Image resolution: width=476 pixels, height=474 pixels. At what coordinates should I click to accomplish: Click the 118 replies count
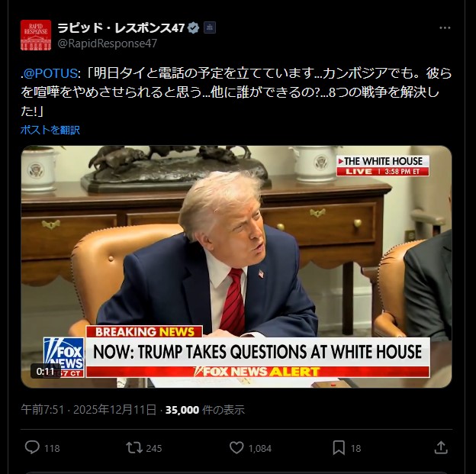[52, 448]
